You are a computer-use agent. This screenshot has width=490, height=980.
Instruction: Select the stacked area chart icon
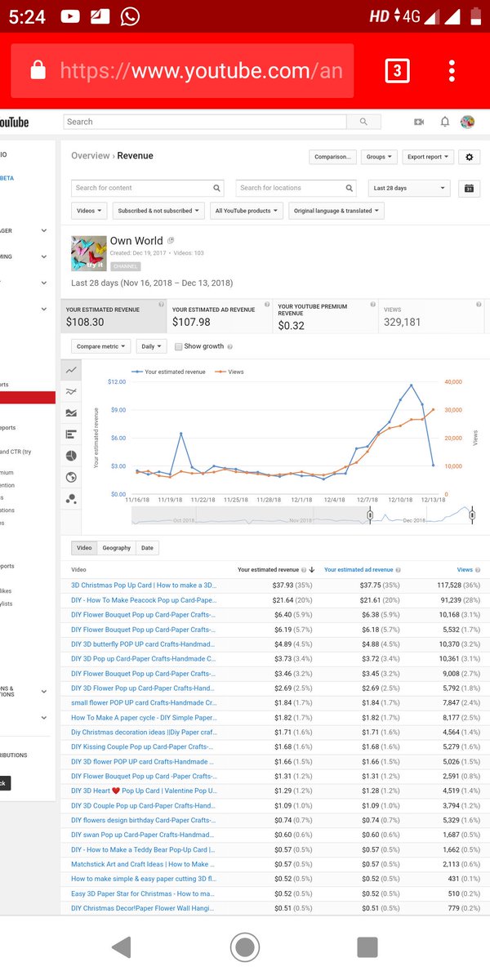point(71,413)
